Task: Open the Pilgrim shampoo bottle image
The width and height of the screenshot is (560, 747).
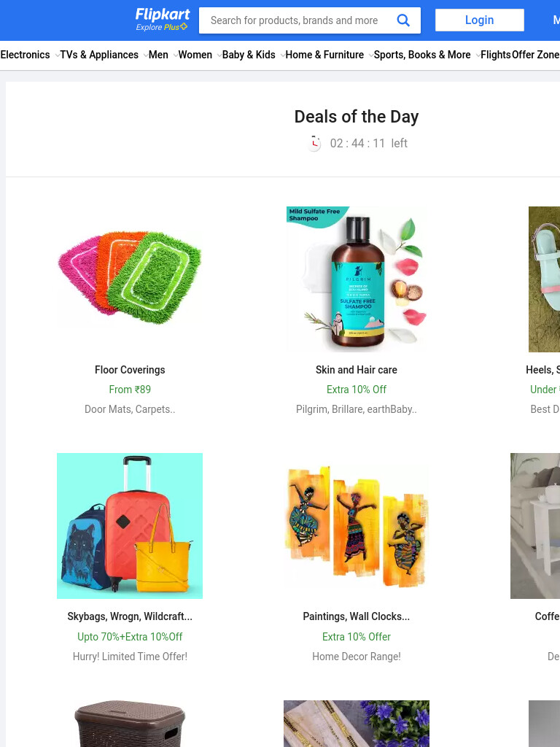Action: tap(356, 279)
